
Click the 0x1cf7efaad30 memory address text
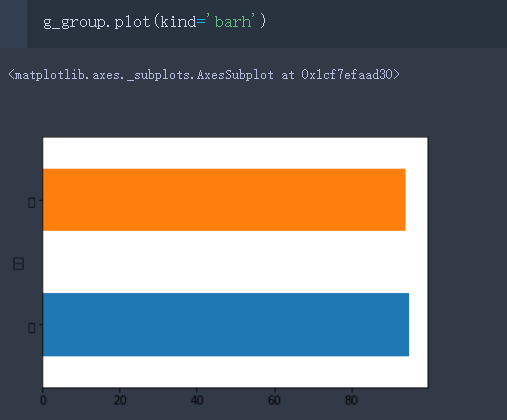347,75
